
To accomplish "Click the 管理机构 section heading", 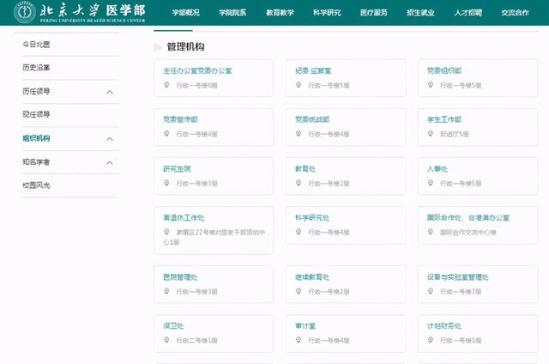I will pyautogui.click(x=186, y=47).
